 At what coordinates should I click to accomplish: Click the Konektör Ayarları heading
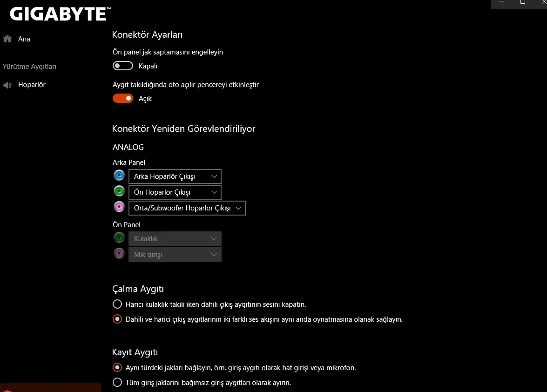(147, 35)
